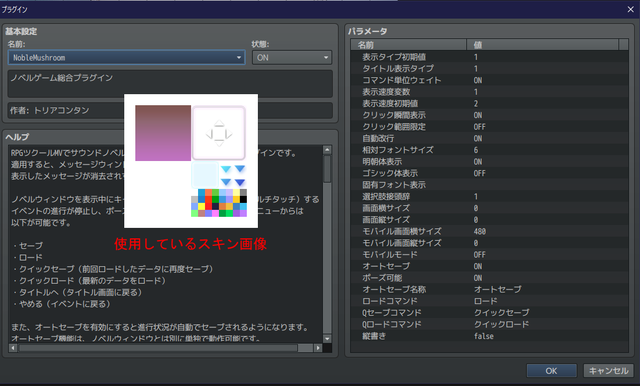Select the 明朝体表示 parameter row
This screenshot has height=386, width=640.
(489, 162)
